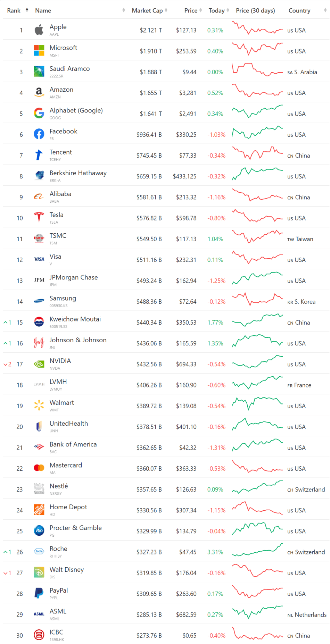Click the Mastercard logo icon
The width and height of the screenshot is (330, 644).
click(x=39, y=468)
